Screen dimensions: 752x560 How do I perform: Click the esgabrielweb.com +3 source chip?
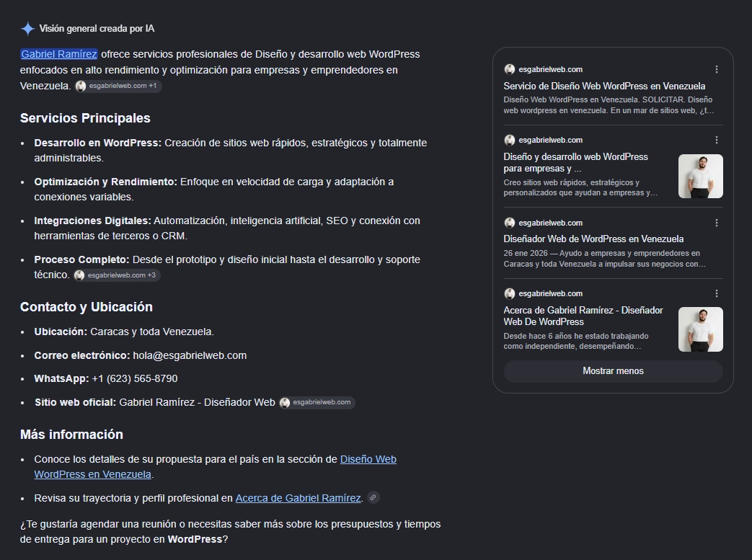[x=117, y=275]
